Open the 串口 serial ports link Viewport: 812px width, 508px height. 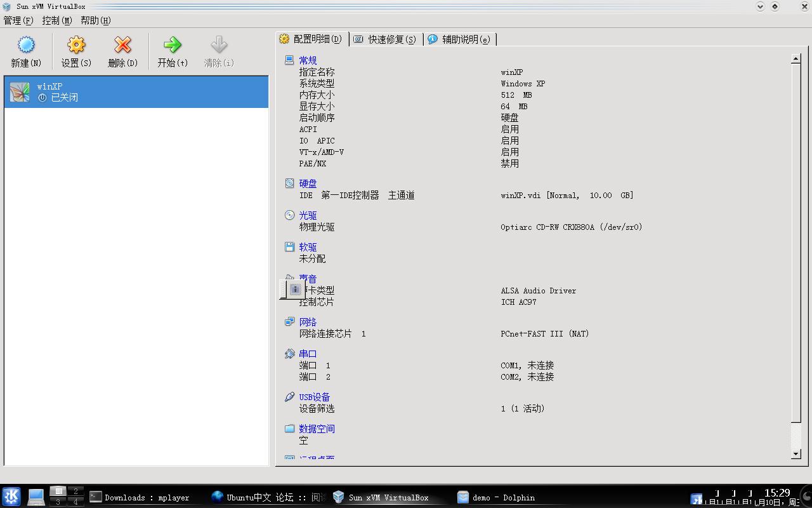pos(308,354)
